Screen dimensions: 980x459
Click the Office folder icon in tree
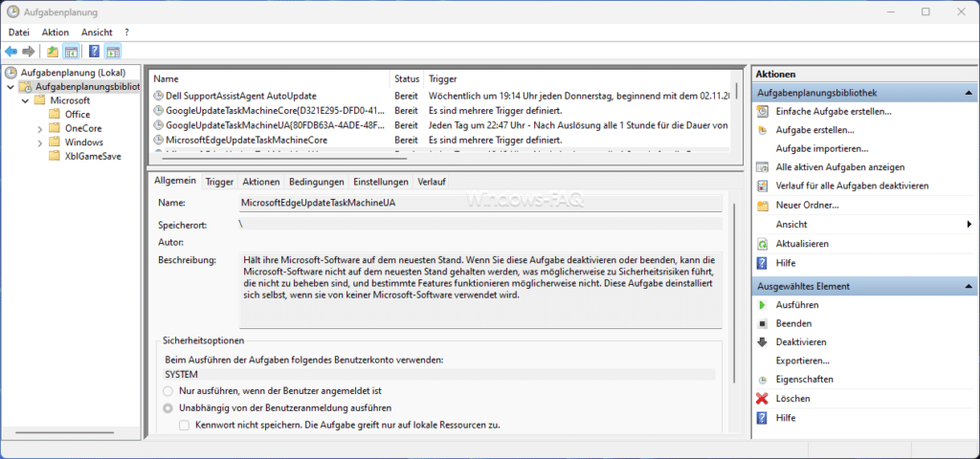pyautogui.click(x=54, y=115)
